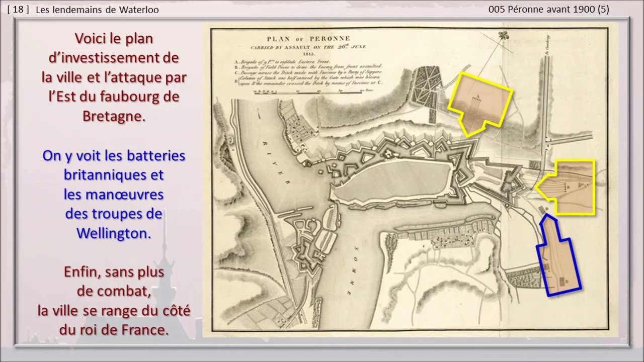Screen dimensions: 644x362
Task: Select the closing line "du roi de France."
Action: point(114,330)
